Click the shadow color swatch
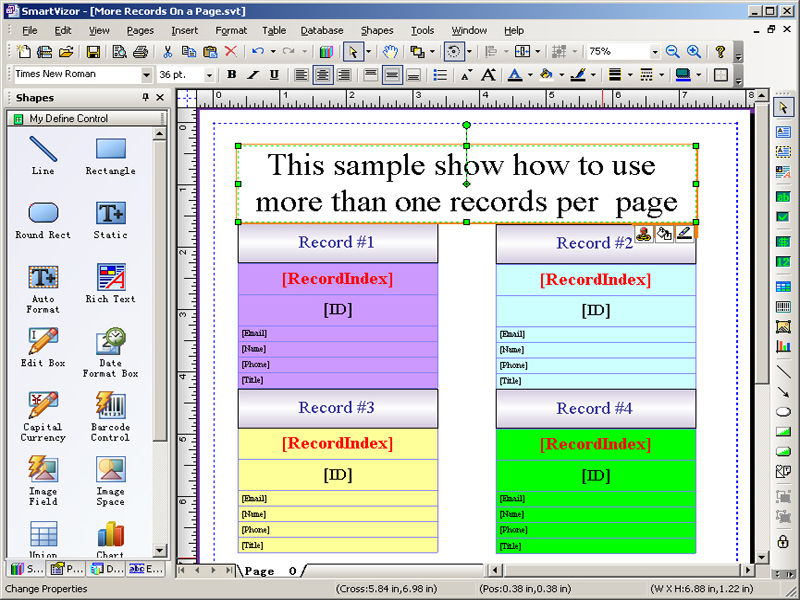Image resolution: width=800 pixels, height=600 pixels. click(683, 75)
